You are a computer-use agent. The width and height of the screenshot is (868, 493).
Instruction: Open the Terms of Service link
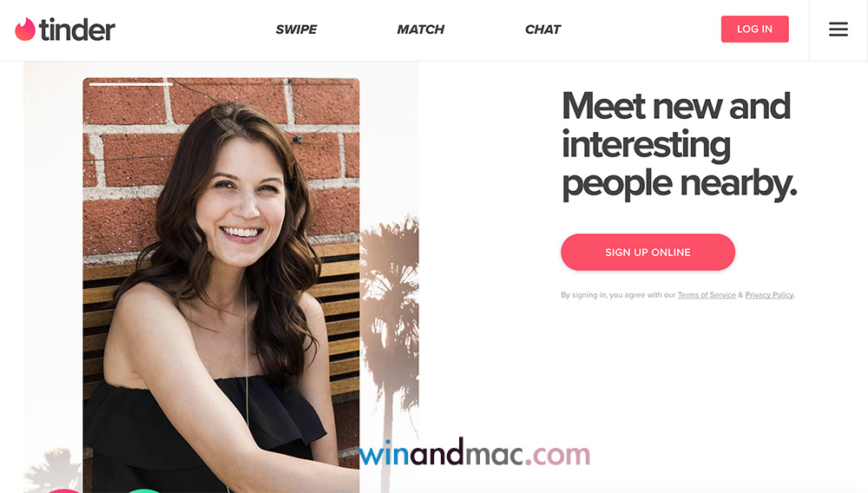pyautogui.click(x=707, y=295)
